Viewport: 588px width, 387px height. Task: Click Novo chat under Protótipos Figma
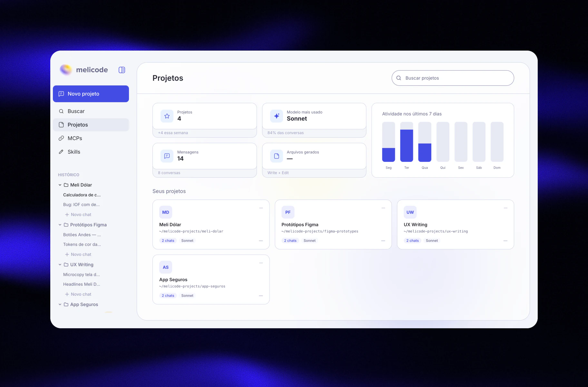(x=78, y=254)
